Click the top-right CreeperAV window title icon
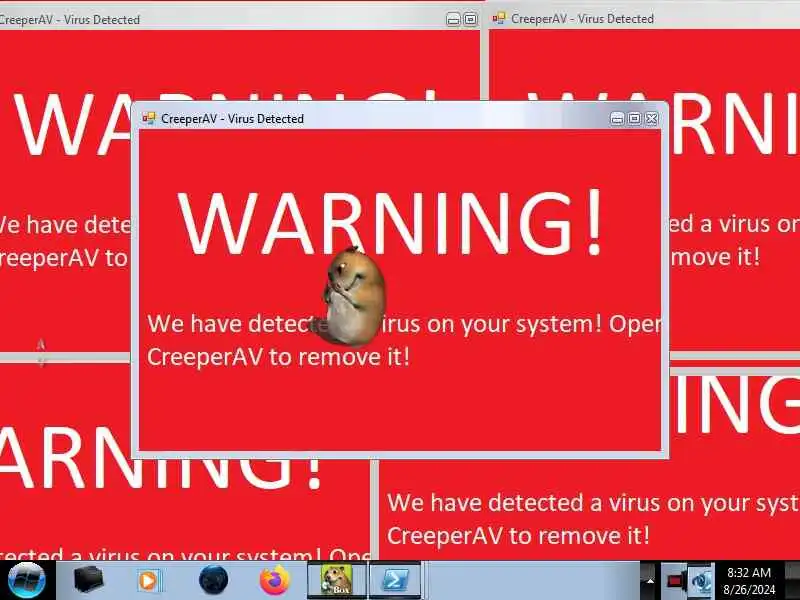The width and height of the screenshot is (800, 600). 498,18
